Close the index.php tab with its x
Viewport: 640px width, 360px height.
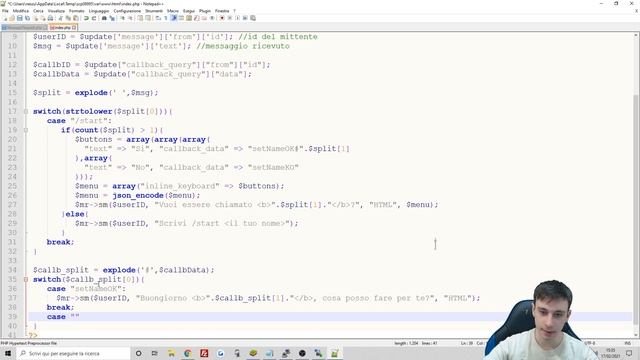tap(74, 27)
